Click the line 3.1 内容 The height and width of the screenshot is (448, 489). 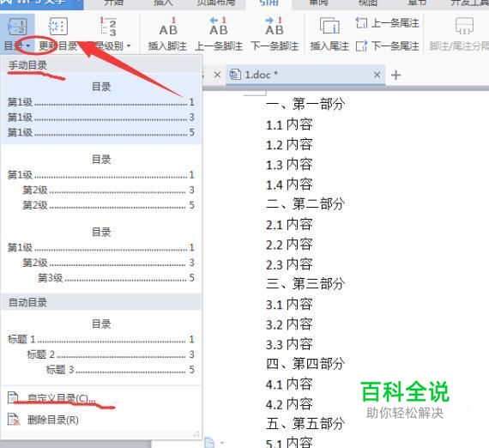[289, 304]
